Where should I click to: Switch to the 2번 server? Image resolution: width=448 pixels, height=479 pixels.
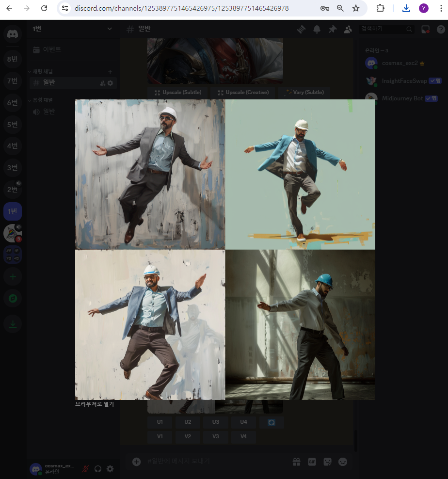pyautogui.click(x=13, y=190)
